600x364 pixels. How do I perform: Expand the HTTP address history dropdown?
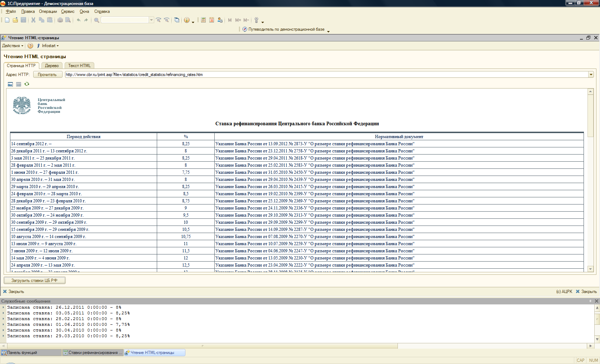(x=591, y=75)
